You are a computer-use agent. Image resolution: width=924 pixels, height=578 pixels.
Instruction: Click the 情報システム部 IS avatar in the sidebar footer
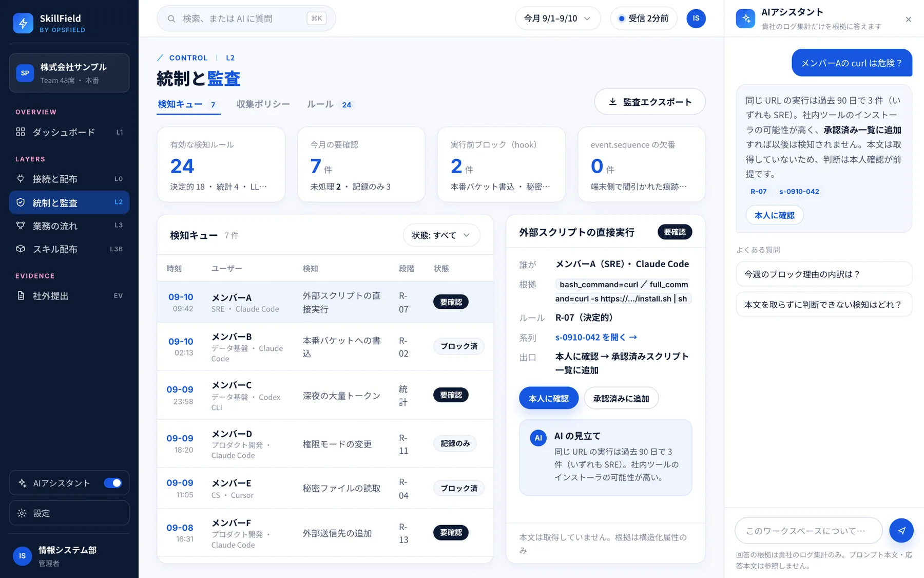click(x=22, y=556)
